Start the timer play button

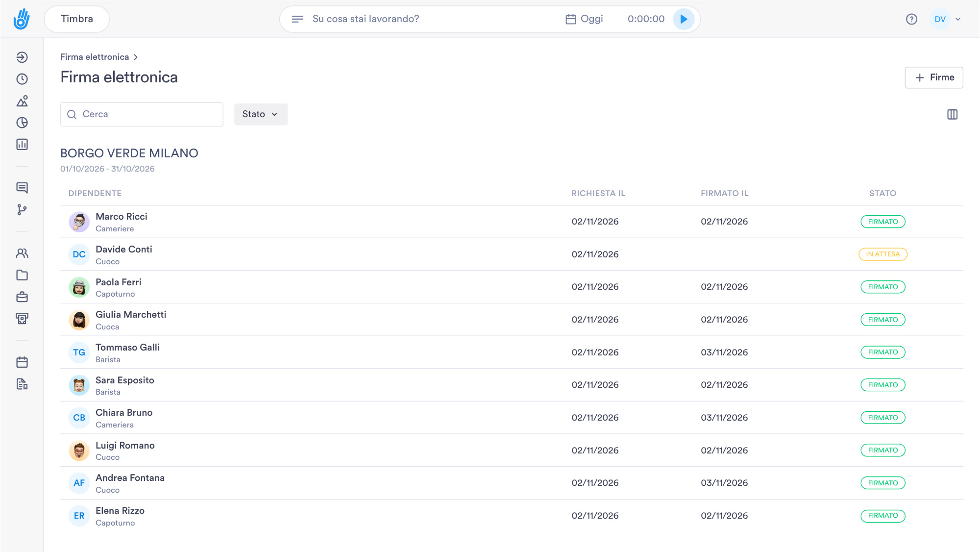pyautogui.click(x=684, y=19)
